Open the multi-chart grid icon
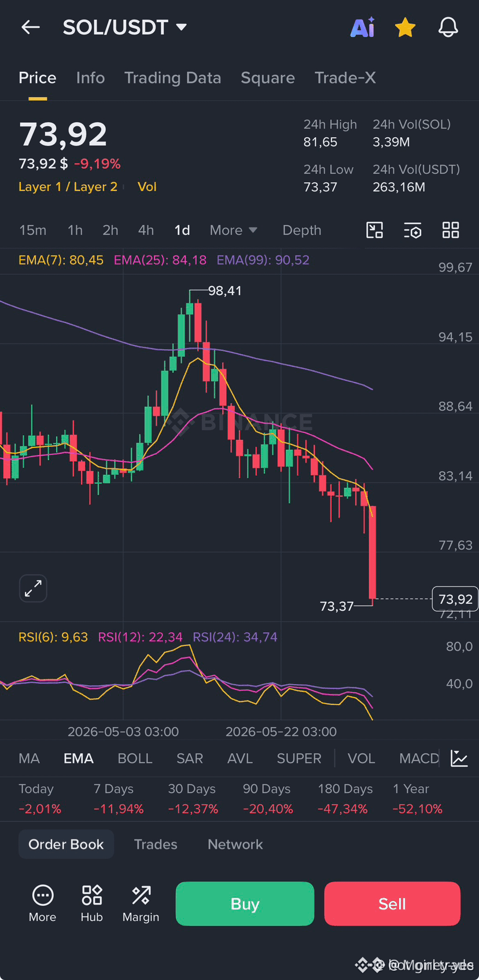The height and width of the screenshot is (980, 479). click(451, 230)
